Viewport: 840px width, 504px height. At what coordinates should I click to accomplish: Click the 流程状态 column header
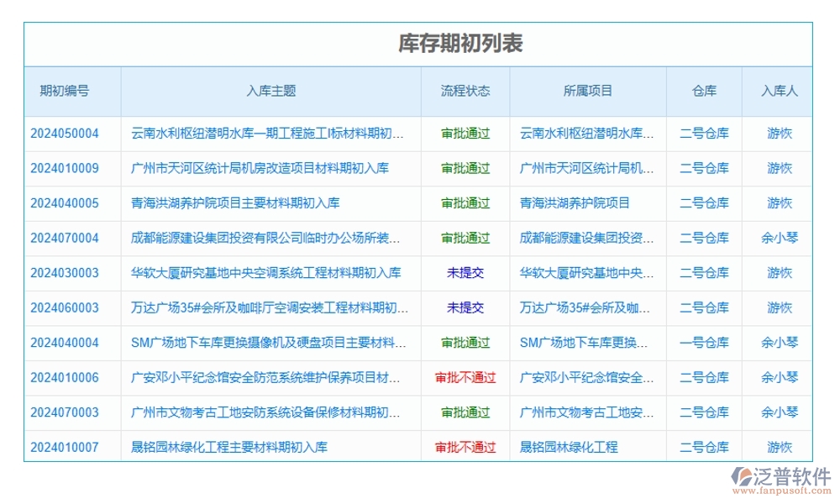click(465, 92)
